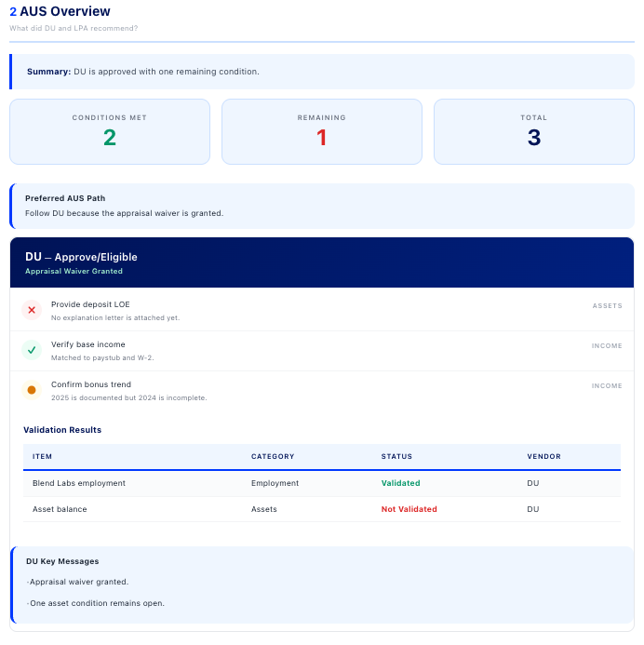Image resolution: width=644 pixels, height=645 pixels.
Task: Click the red X icon for deposit LOE
Action: pos(32,310)
